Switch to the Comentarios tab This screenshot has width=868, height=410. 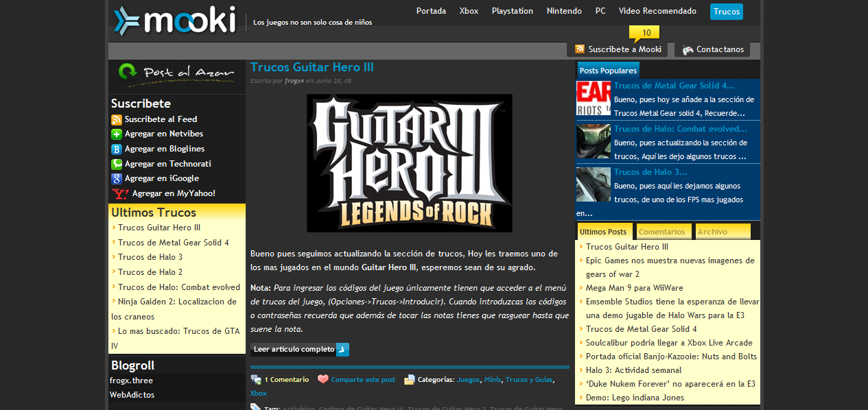(x=662, y=232)
